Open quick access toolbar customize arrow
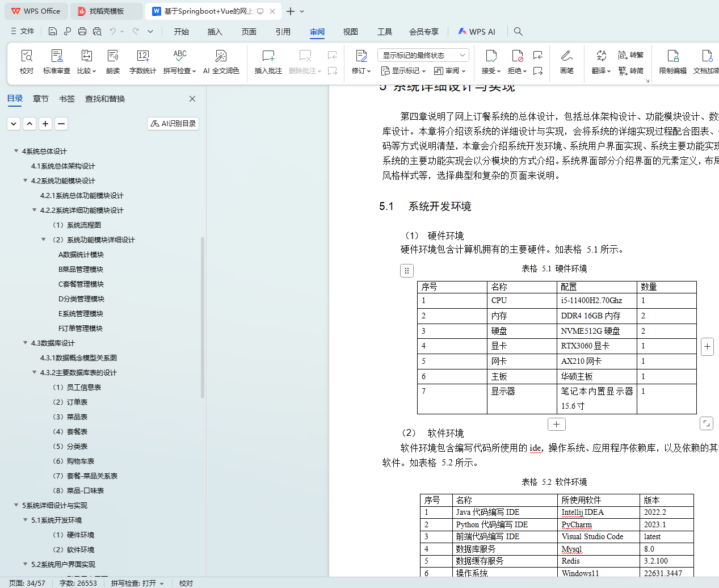 coord(150,31)
